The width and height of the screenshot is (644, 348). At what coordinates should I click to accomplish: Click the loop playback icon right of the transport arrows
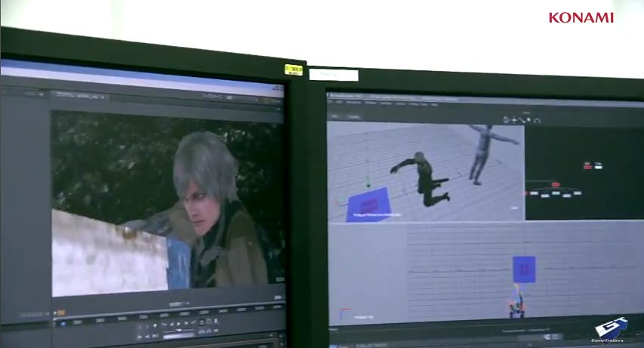pyautogui.click(x=202, y=322)
